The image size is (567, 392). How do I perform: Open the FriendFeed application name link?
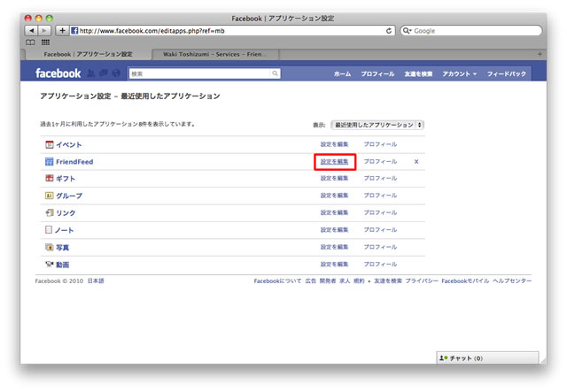pyautogui.click(x=74, y=162)
